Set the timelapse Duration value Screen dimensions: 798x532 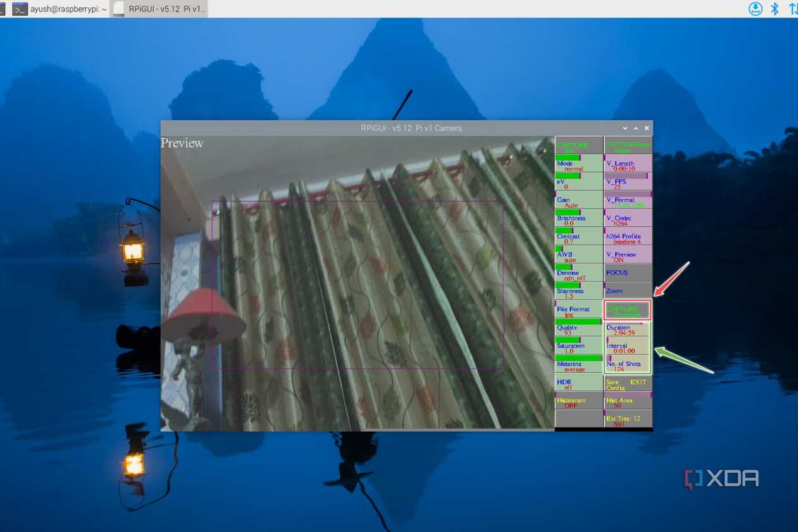tap(628, 329)
